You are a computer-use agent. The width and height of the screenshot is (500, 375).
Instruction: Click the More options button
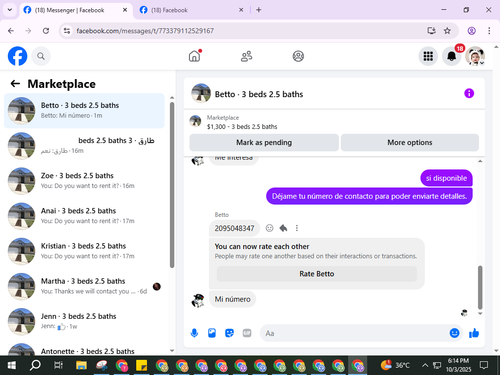coord(410,143)
